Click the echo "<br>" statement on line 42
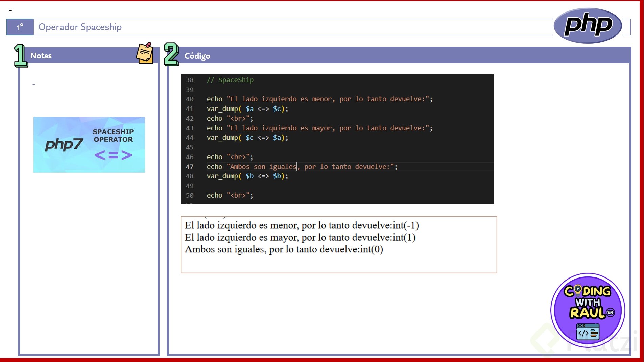 pyautogui.click(x=230, y=119)
